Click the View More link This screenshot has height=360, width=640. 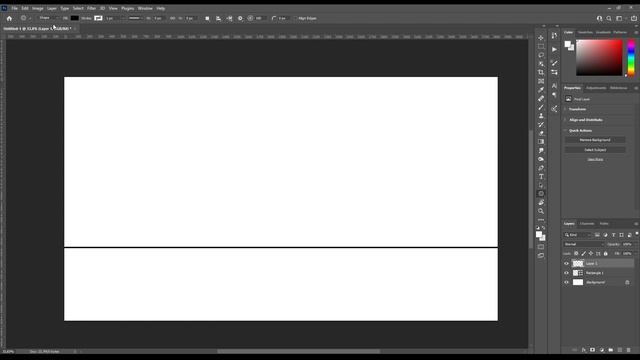pos(595,160)
